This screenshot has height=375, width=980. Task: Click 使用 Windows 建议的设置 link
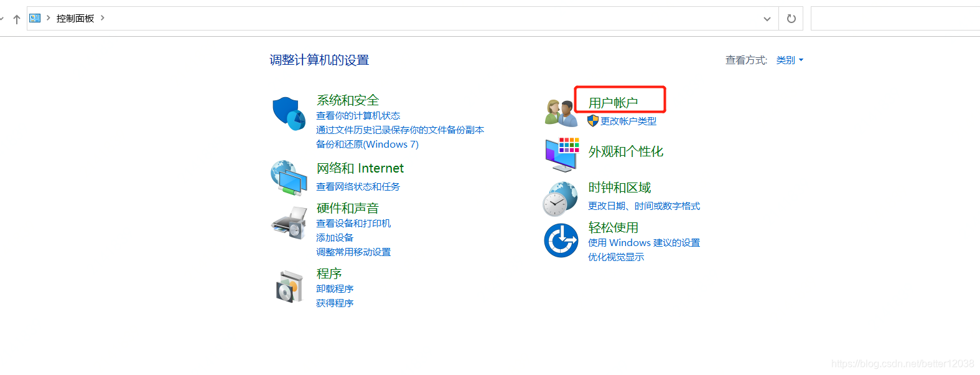644,243
